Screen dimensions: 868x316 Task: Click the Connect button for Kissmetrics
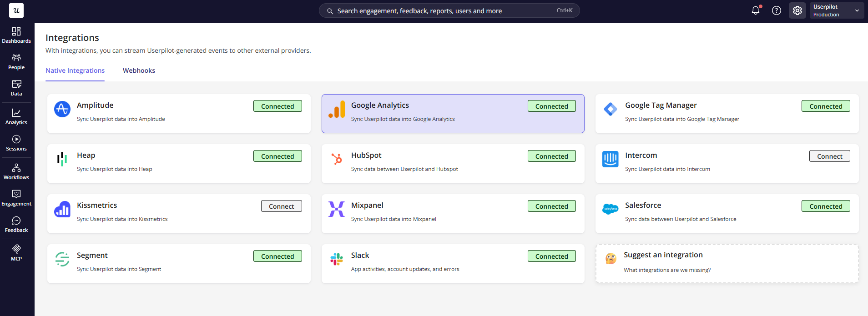click(x=282, y=206)
